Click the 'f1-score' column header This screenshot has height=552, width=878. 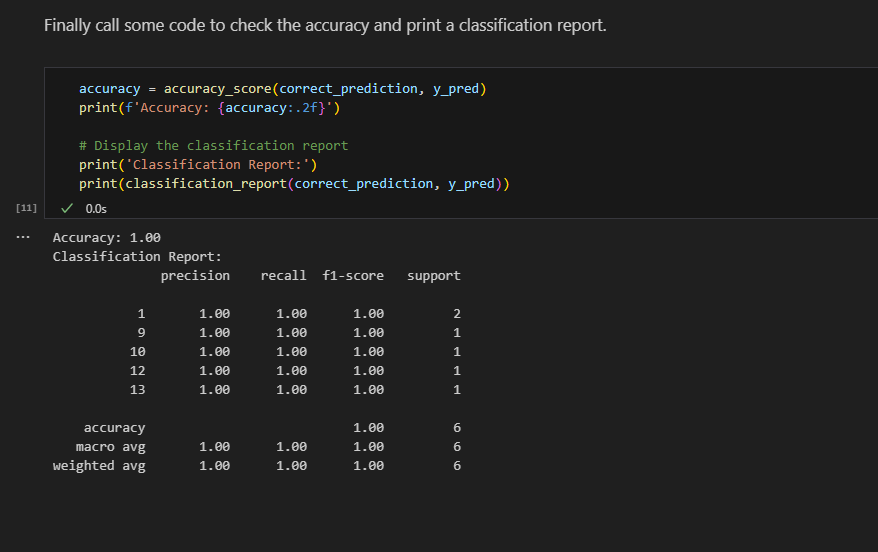pyautogui.click(x=353, y=275)
